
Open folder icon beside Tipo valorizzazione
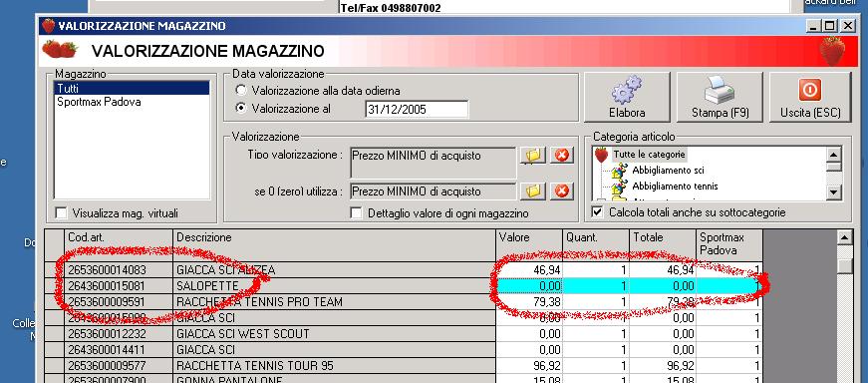(x=533, y=156)
